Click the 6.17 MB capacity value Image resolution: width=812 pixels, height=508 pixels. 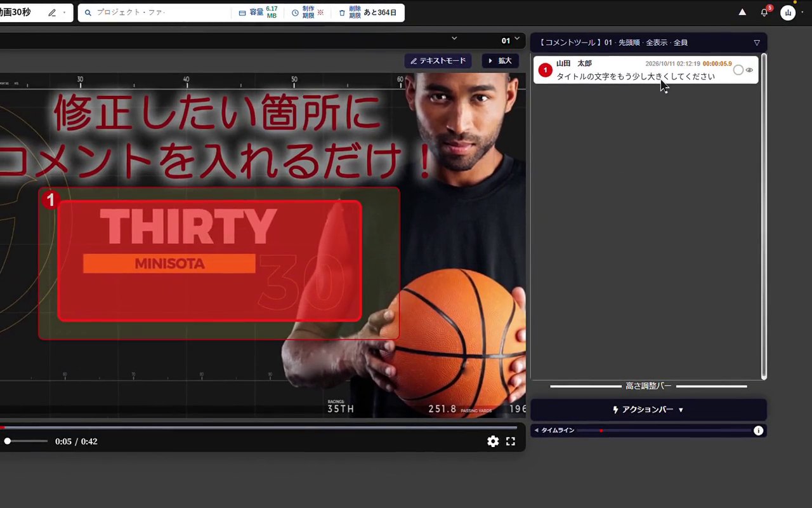(272, 13)
